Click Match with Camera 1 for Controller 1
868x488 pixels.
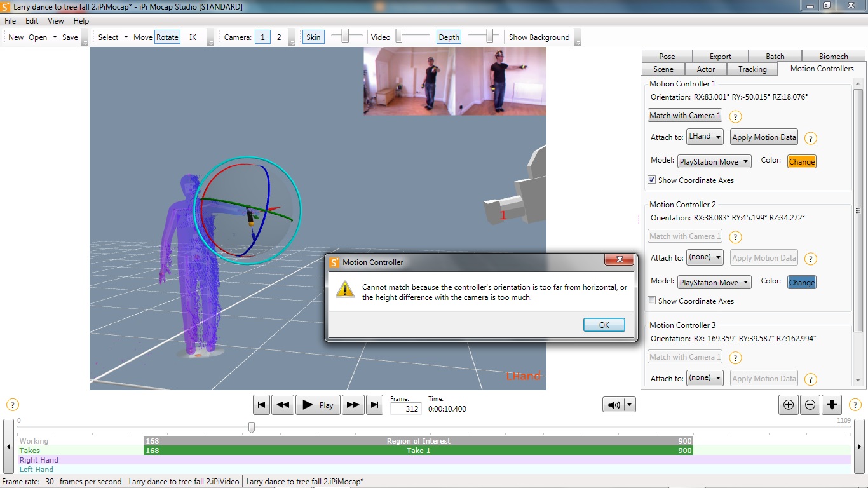coord(685,116)
